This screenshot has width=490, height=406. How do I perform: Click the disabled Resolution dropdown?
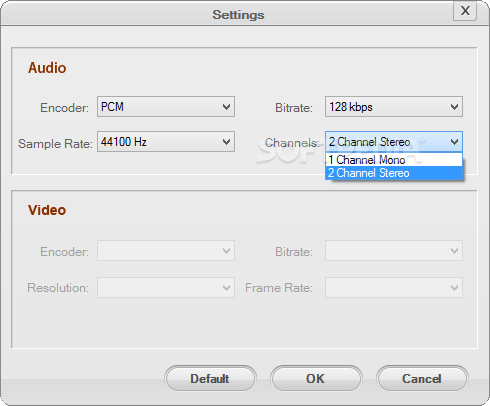pyautogui.click(x=166, y=287)
